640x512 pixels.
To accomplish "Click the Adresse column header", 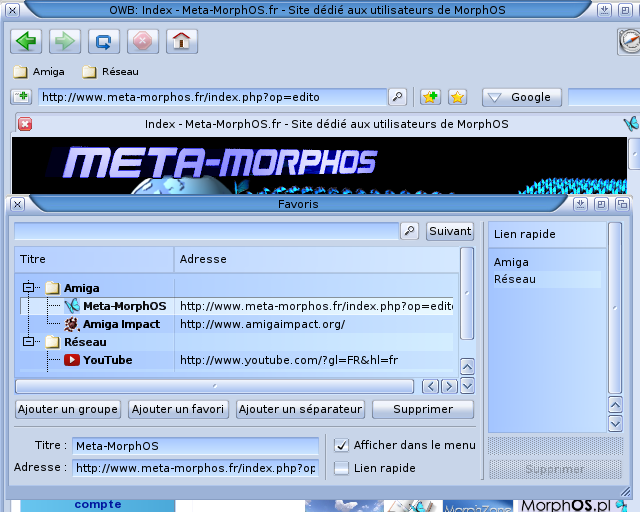I will coord(316,259).
